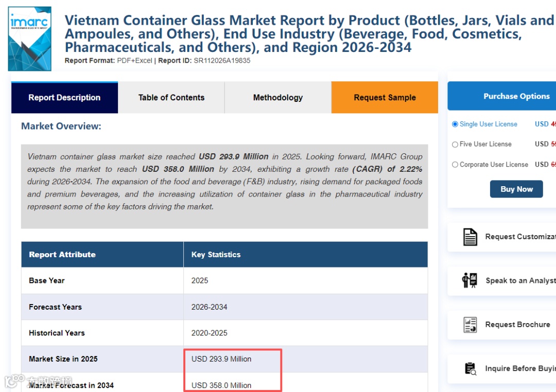Click the Inquire Before Buying link
Image resolution: width=556 pixels, height=392 pixels.
(x=520, y=368)
